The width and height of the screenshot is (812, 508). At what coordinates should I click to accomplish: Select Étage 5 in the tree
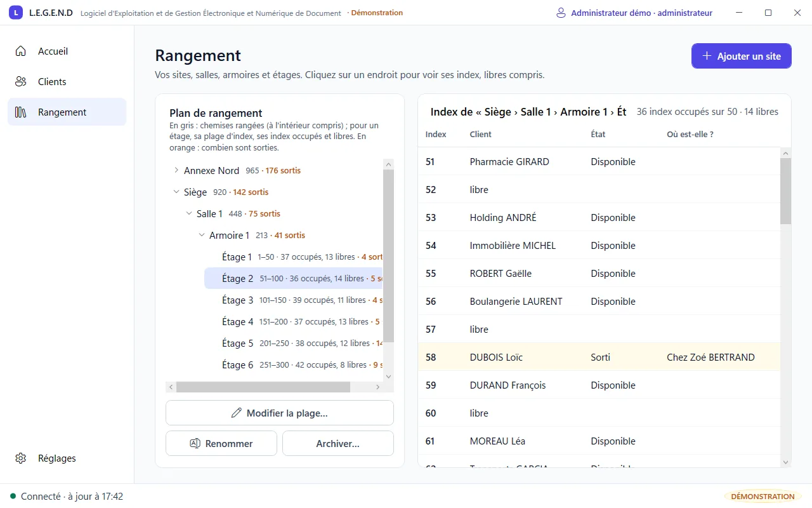[x=294, y=343]
